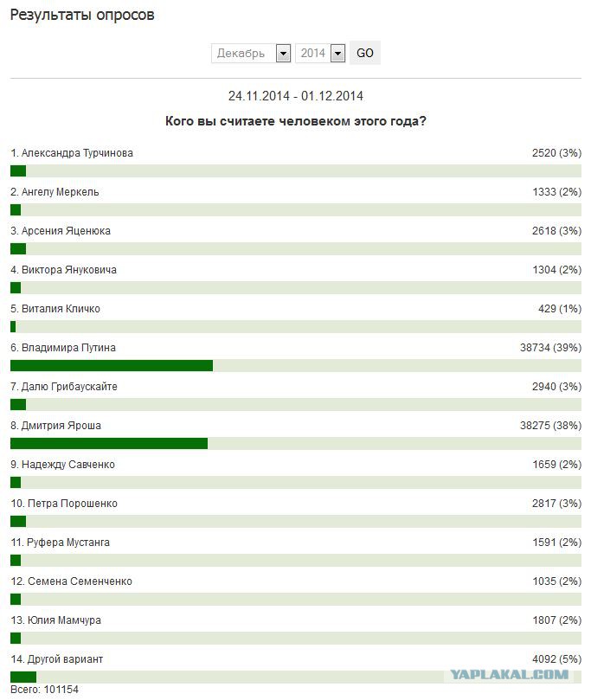Click the Владимира Путина progress bar

(x=296, y=366)
